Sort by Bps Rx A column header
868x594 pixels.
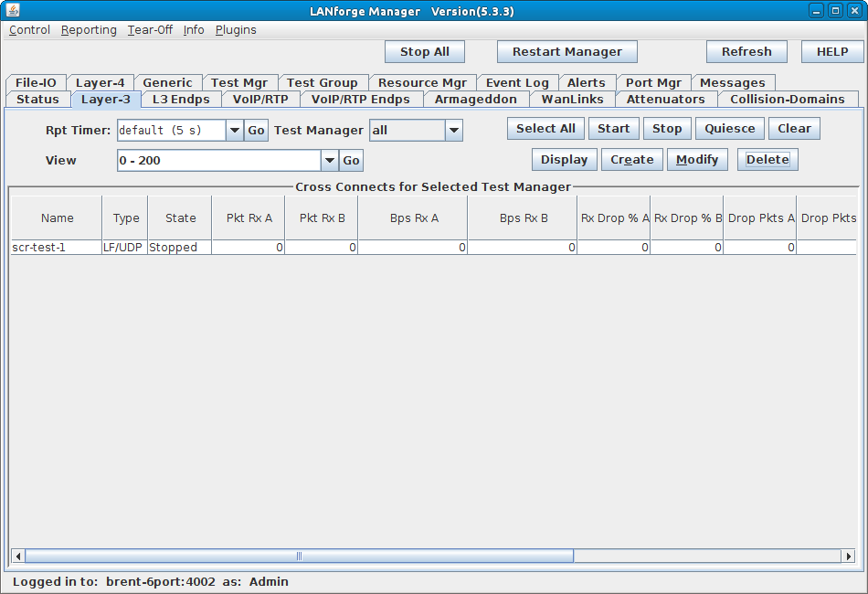(x=413, y=218)
